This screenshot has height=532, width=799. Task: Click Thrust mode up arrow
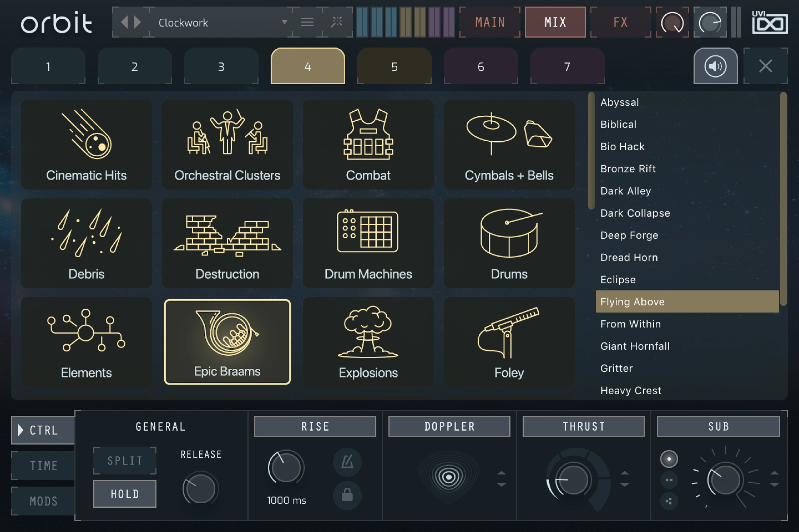tap(625, 473)
